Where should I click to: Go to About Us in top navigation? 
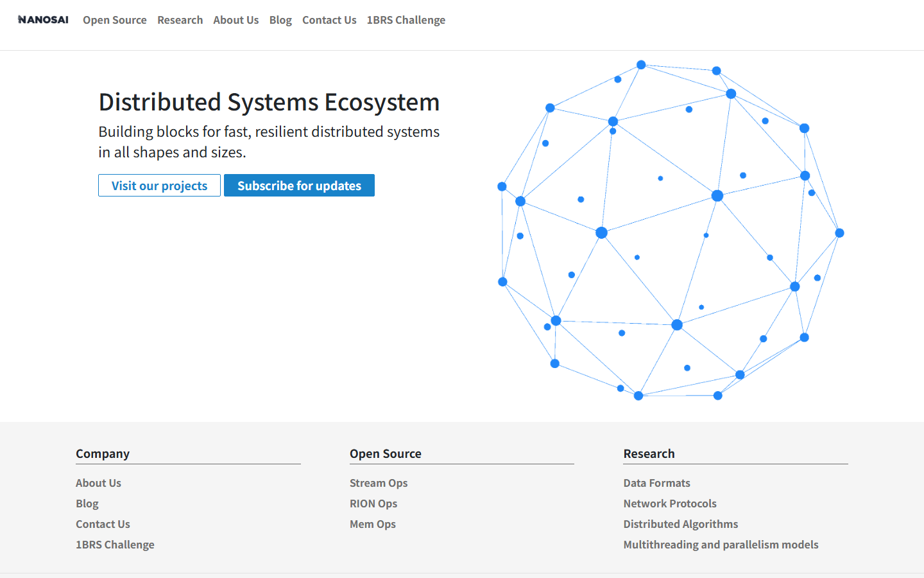[236, 20]
